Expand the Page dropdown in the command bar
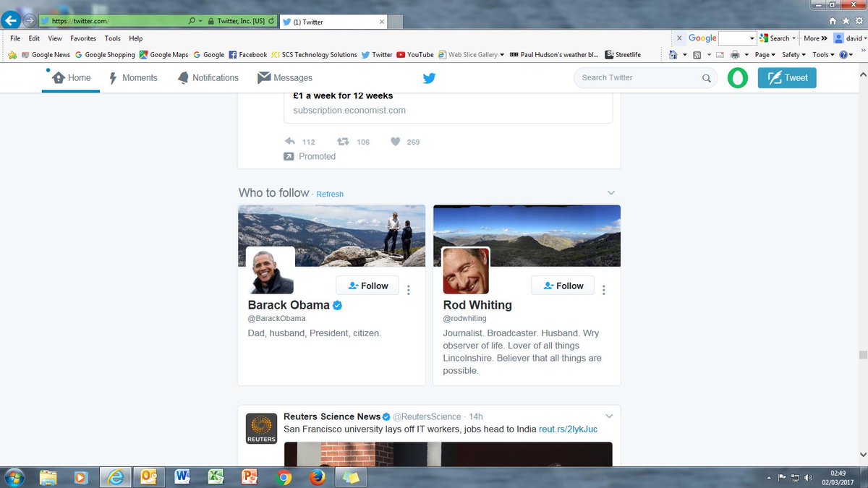The width and height of the screenshot is (868, 488). [x=765, y=54]
